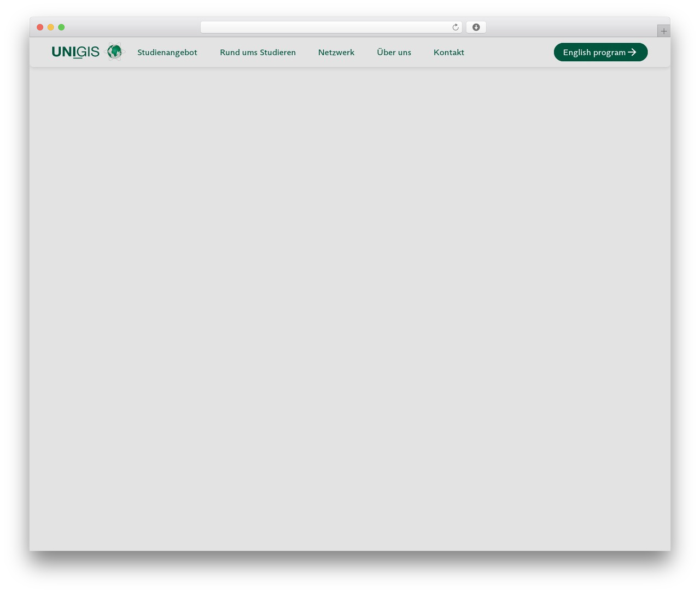700x593 pixels.
Task: Minimize the window using the yellow button
Action: click(x=51, y=27)
